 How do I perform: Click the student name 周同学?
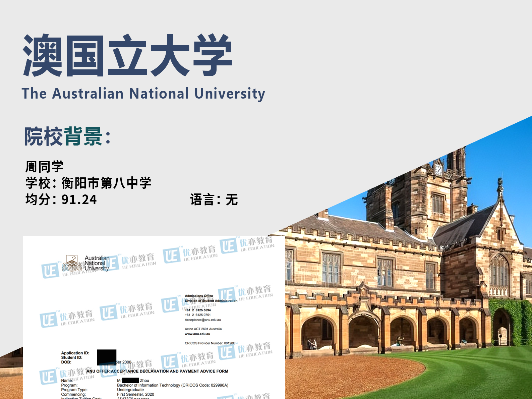pyautogui.click(x=45, y=166)
